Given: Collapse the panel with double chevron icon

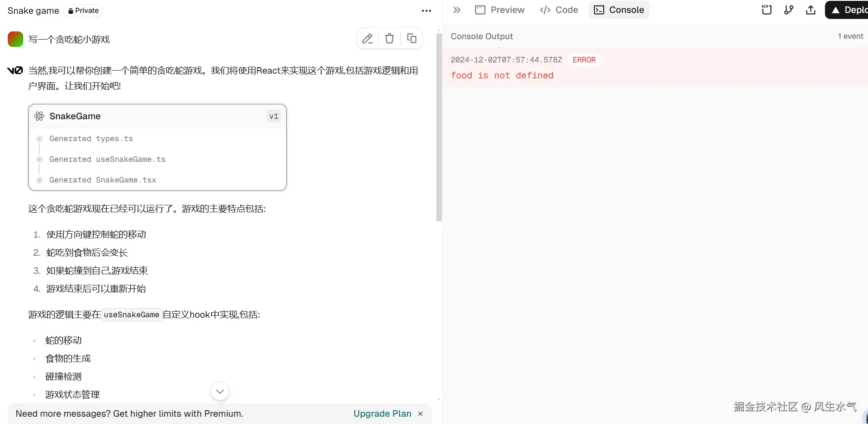Looking at the screenshot, I should coord(457,10).
